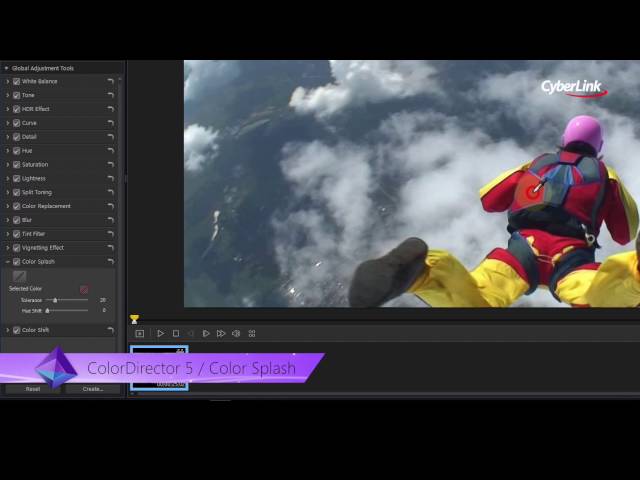Reset the Color Replacement arrow icon
Screen dimensions: 640x480
tap(110, 206)
